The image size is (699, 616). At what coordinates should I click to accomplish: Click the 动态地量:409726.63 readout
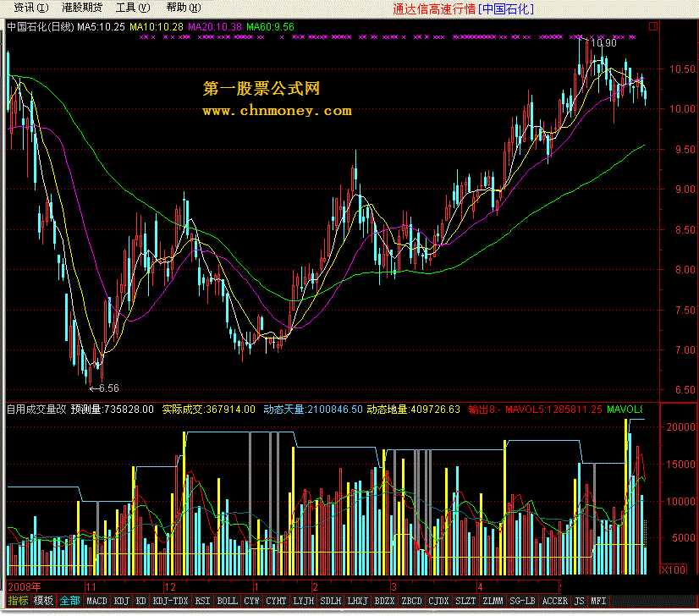[x=413, y=410]
